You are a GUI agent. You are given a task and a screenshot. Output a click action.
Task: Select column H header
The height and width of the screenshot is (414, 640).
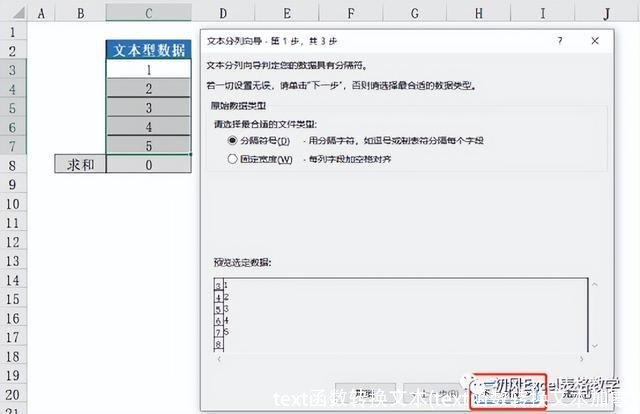click(479, 13)
